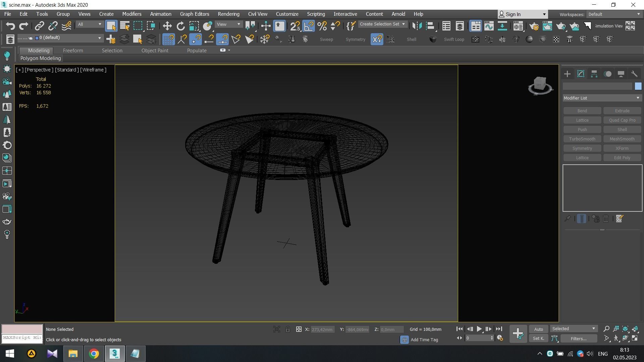Open the Graph Editors menu

pyautogui.click(x=195, y=14)
